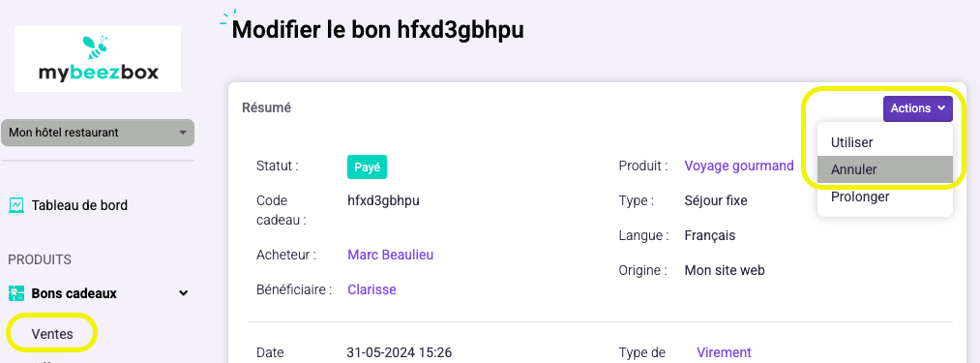
Task: Click the mybeezbox bee logo
Action: 98,59
